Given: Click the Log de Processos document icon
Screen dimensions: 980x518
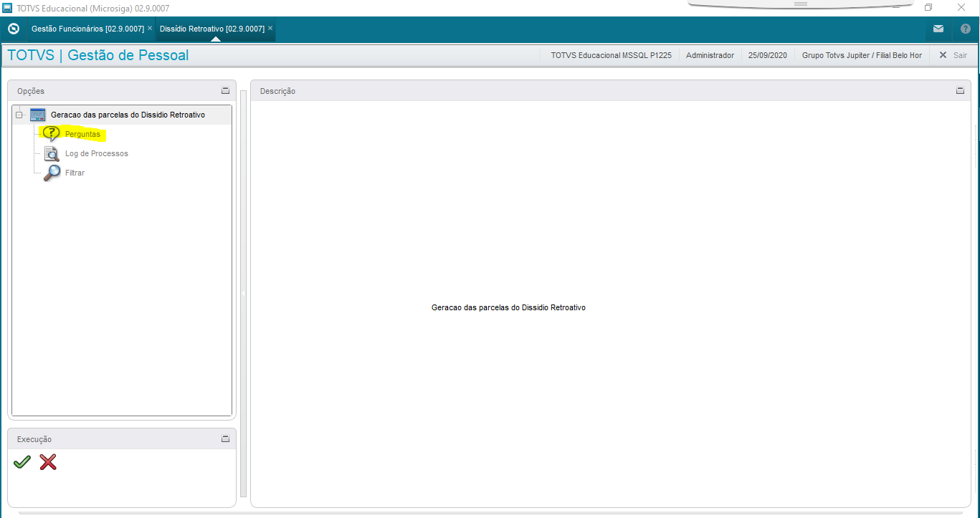Looking at the screenshot, I should 52,153.
